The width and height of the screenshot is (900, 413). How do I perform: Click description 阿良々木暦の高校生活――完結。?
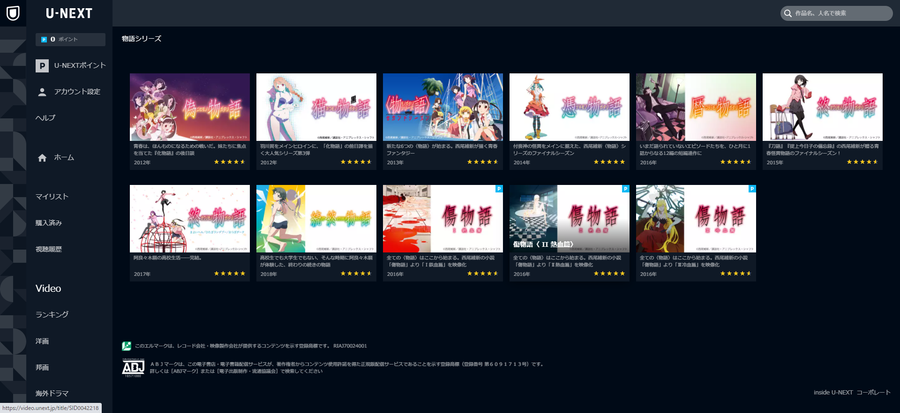click(x=169, y=258)
